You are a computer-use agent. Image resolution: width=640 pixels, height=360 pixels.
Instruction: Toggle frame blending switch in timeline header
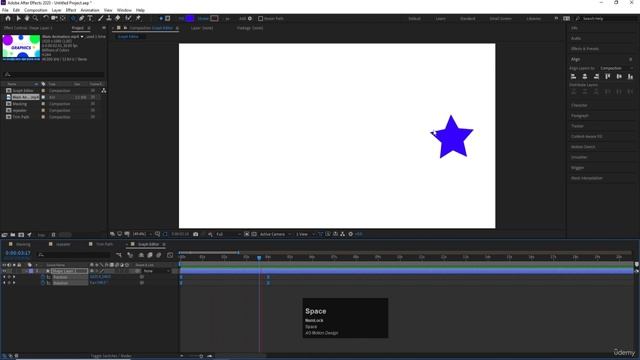(x=150, y=255)
